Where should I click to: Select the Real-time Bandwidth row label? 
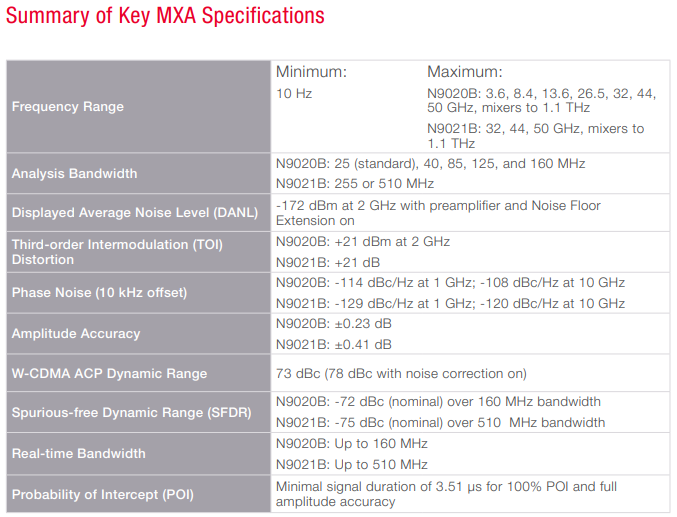point(79,454)
